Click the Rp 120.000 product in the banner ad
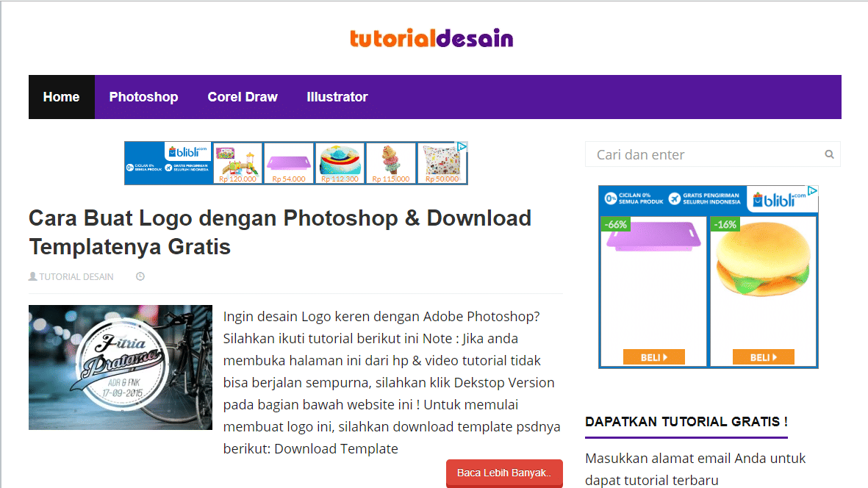 pyautogui.click(x=237, y=163)
